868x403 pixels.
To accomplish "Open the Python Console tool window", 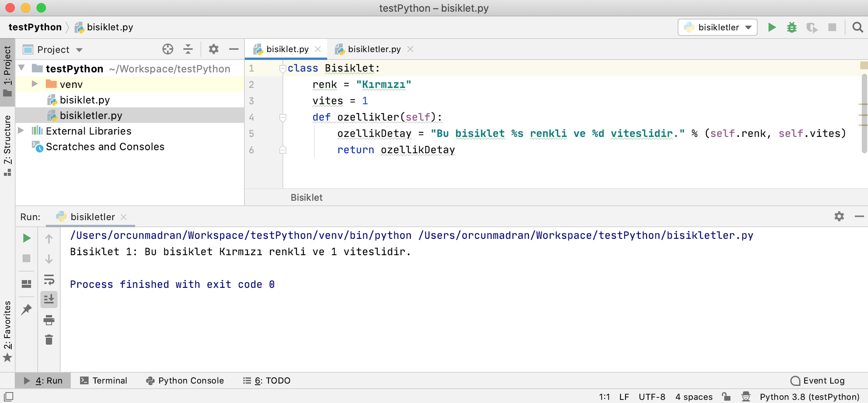I will coord(185,380).
